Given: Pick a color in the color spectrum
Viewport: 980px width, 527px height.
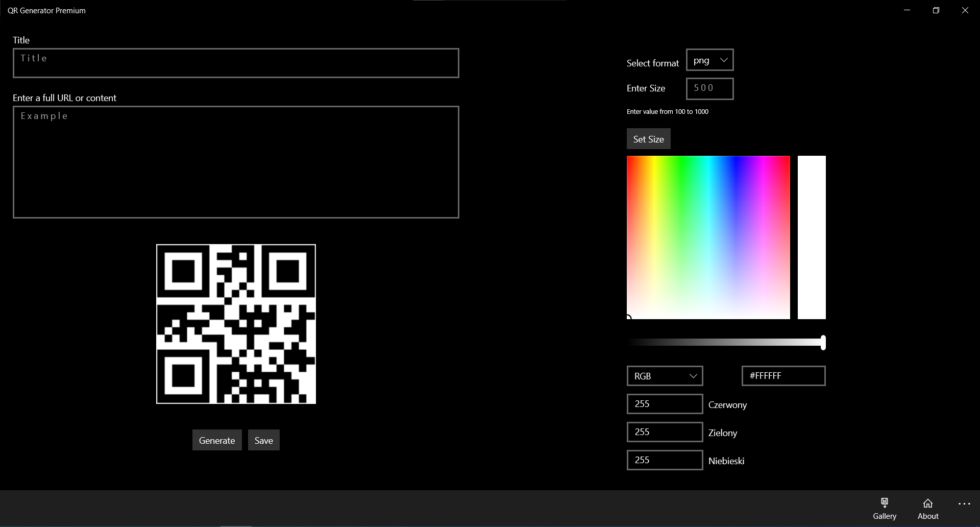Looking at the screenshot, I should point(708,237).
